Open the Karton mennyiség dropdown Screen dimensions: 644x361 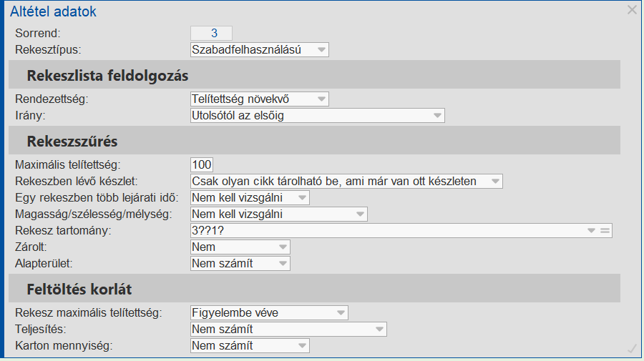click(302, 346)
